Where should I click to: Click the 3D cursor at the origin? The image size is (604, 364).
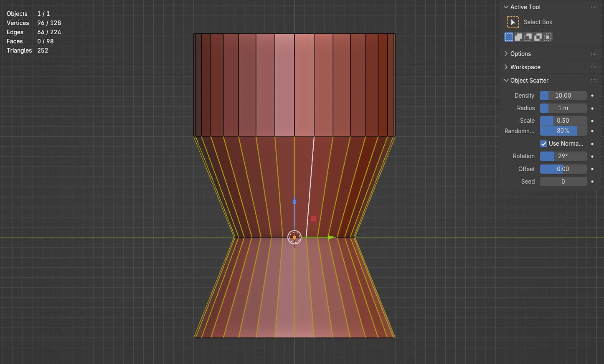point(294,237)
